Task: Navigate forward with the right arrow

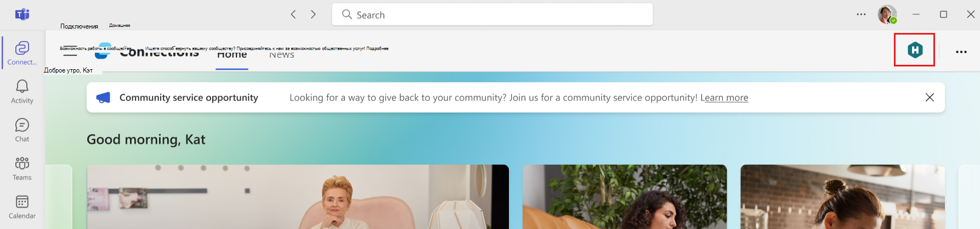Action: click(x=313, y=14)
